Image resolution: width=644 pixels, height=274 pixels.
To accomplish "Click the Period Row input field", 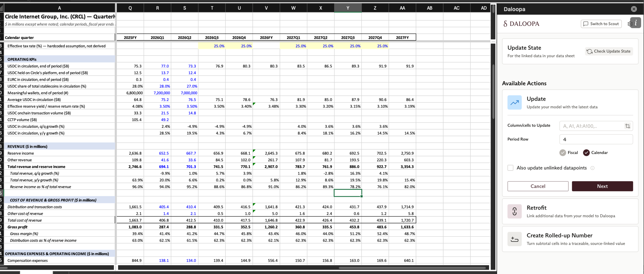I will pyautogui.click(x=596, y=139).
